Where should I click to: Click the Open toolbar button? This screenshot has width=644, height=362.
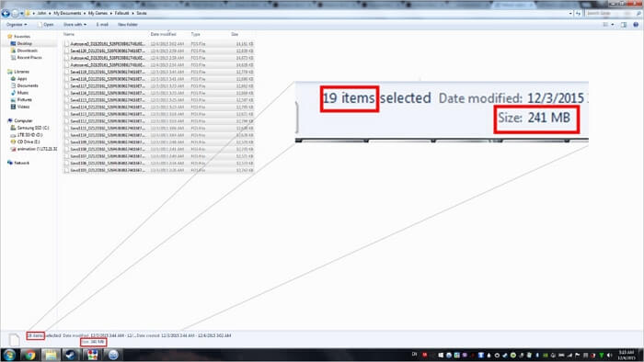point(46,25)
